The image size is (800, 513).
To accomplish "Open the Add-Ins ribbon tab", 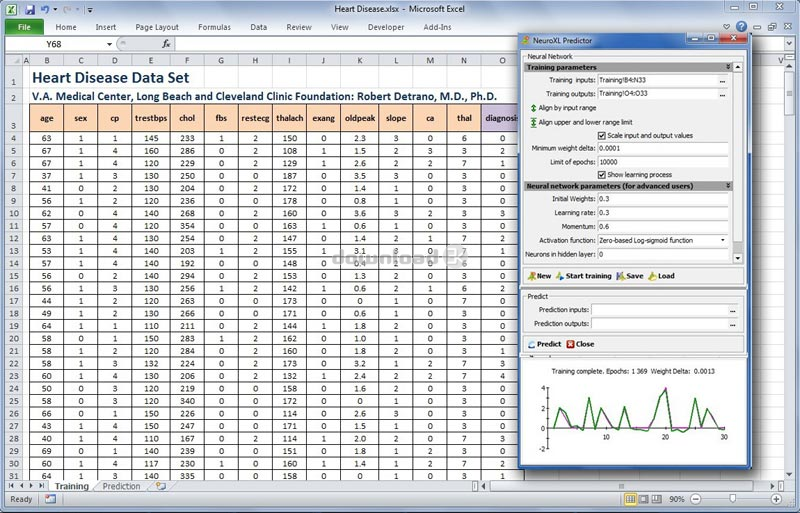I will 437,27.
